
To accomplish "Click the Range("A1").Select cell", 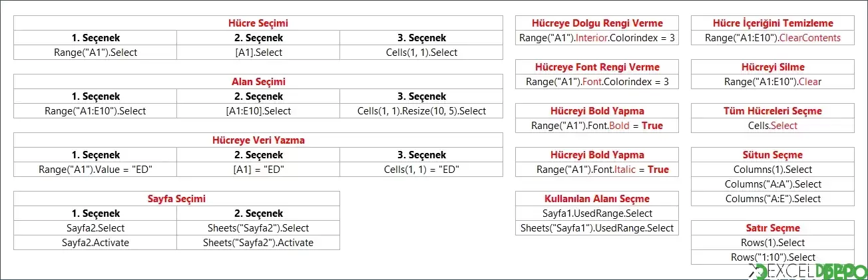I will (96, 53).
